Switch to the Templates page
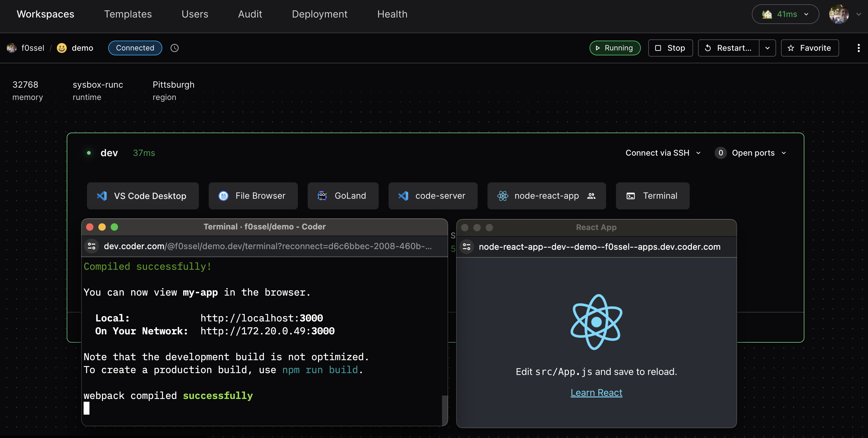Viewport: 868px width, 438px height. tap(128, 14)
